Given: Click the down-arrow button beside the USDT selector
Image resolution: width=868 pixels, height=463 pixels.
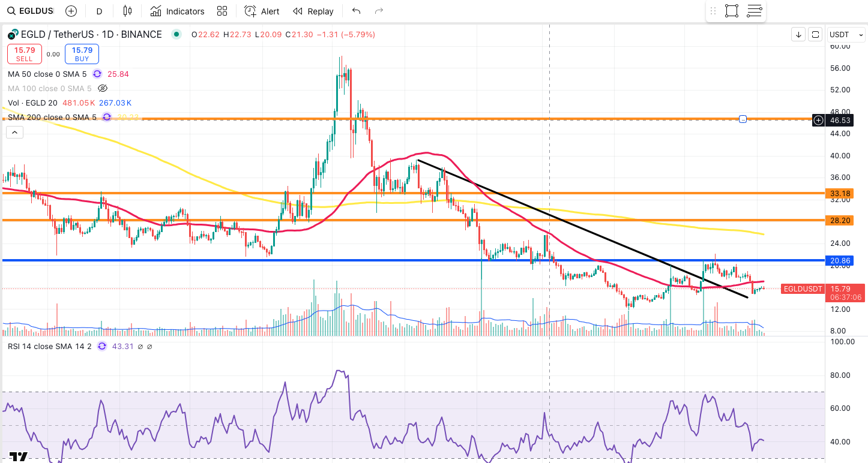Looking at the screenshot, I should (x=798, y=34).
